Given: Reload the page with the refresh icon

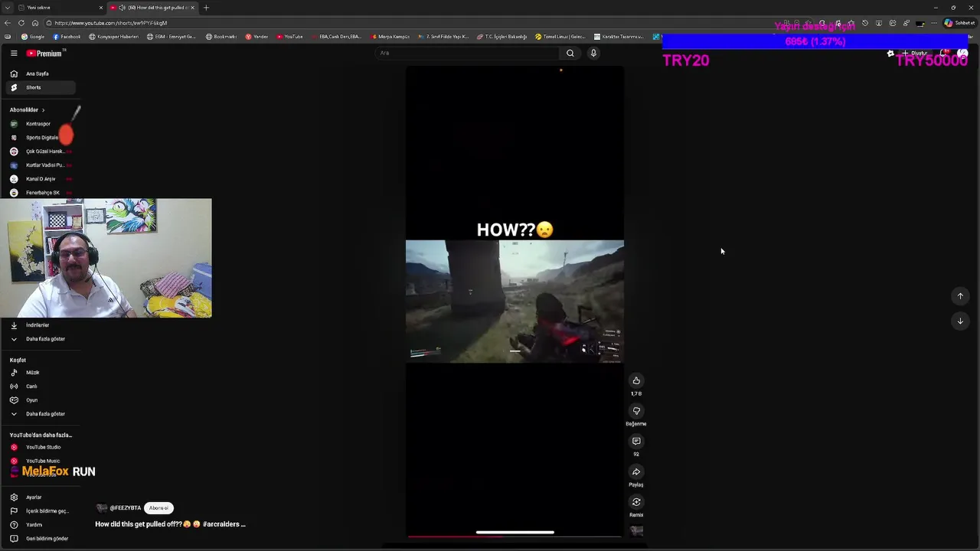Looking at the screenshot, I should pyautogui.click(x=21, y=23).
